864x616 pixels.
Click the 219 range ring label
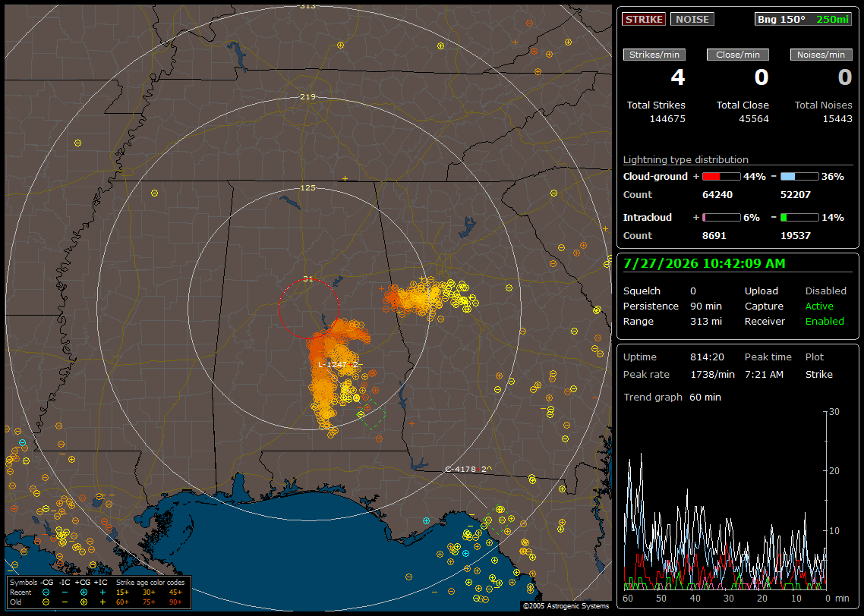click(x=307, y=97)
